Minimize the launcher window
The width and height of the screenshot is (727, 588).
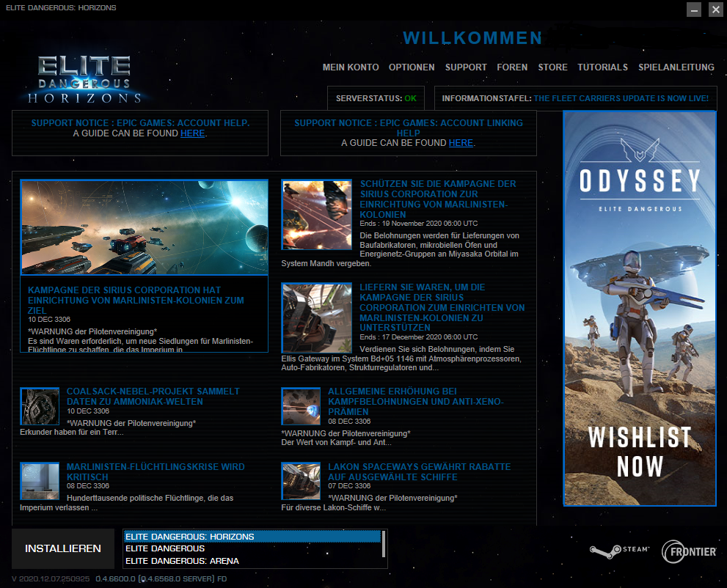coord(693,10)
